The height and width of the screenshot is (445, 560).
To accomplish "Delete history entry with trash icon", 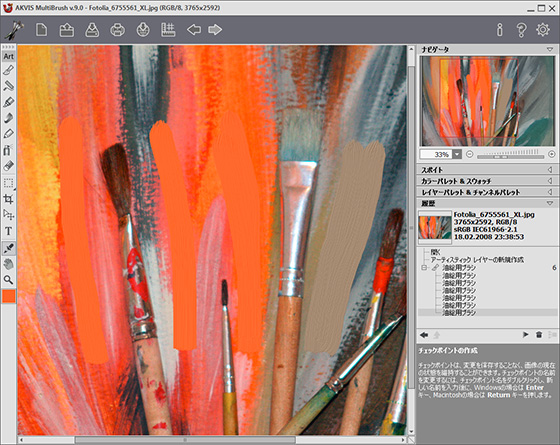I will (x=539, y=335).
